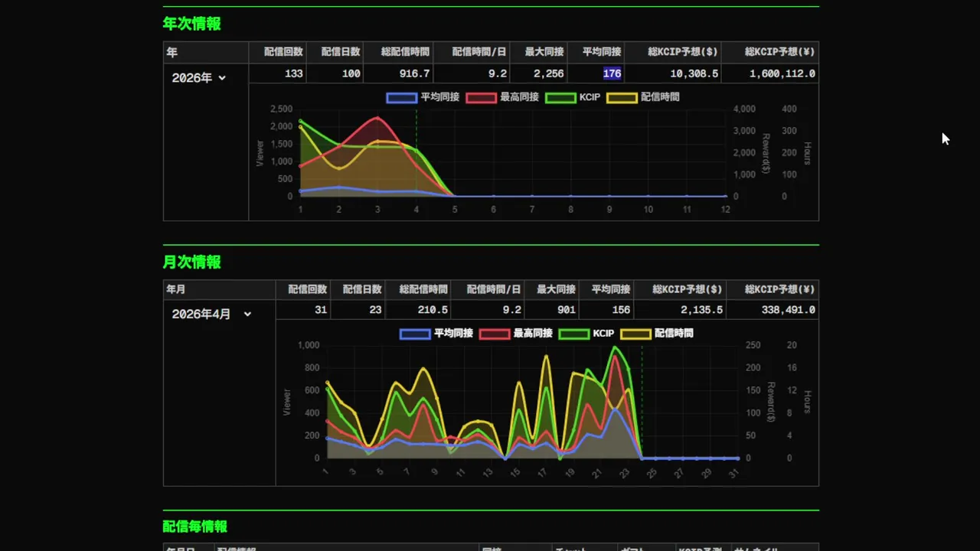Toggle 配信時間 series in monthly chart legend
The image size is (980, 551).
point(657,334)
